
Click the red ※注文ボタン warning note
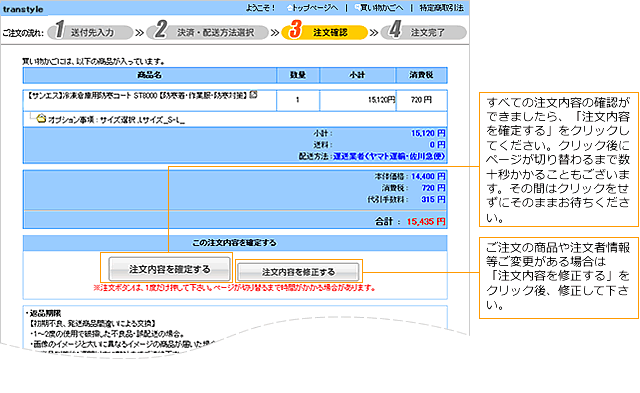[234, 288]
